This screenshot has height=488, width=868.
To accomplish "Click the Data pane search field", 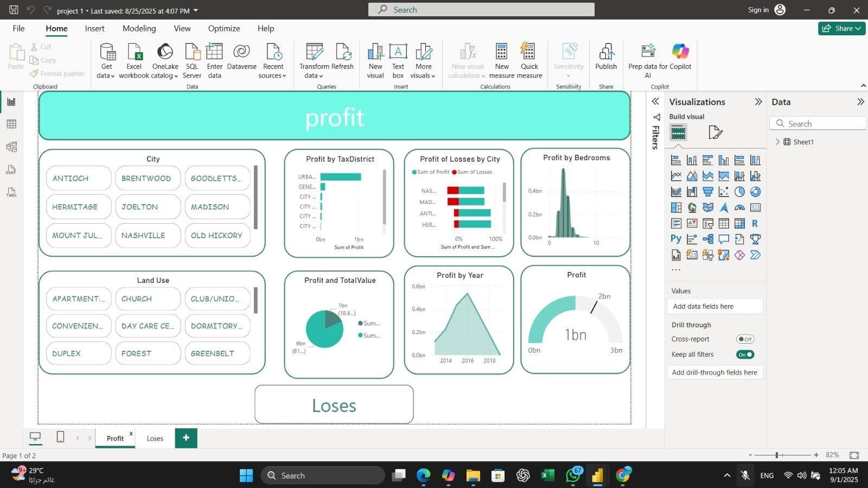I will pyautogui.click(x=819, y=124).
